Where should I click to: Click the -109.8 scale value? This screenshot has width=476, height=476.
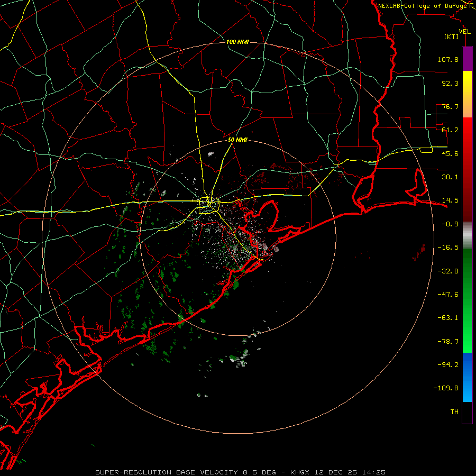(x=446, y=388)
